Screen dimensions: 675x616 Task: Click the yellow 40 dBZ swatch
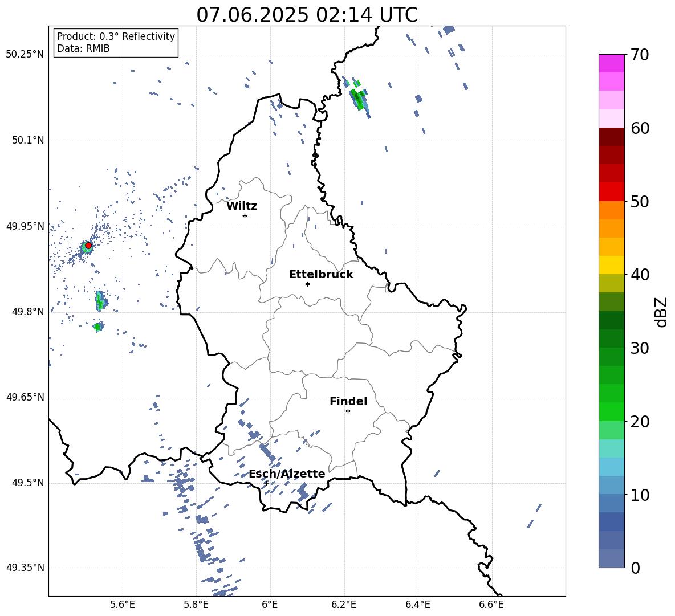click(611, 265)
